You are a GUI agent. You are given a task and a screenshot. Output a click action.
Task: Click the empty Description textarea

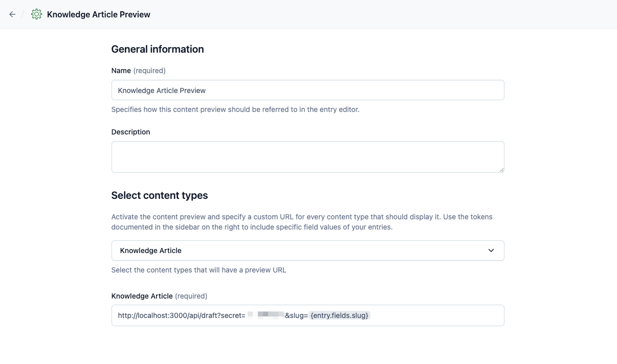tap(307, 156)
